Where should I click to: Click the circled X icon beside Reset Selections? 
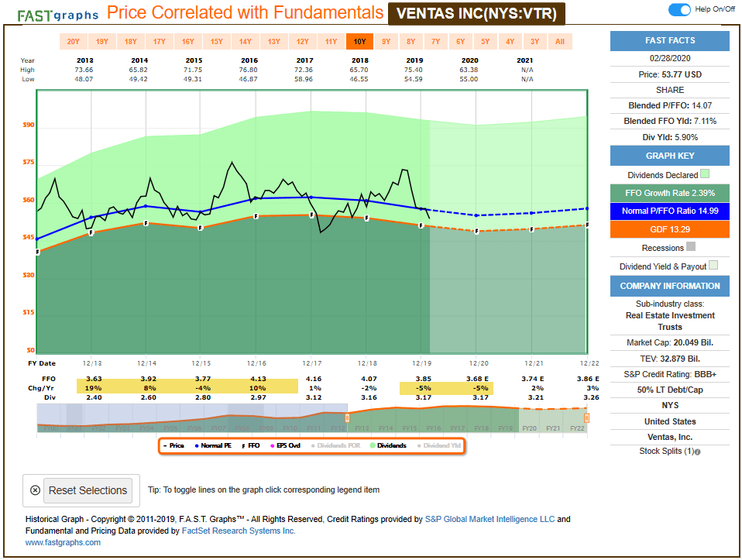pos(35,490)
